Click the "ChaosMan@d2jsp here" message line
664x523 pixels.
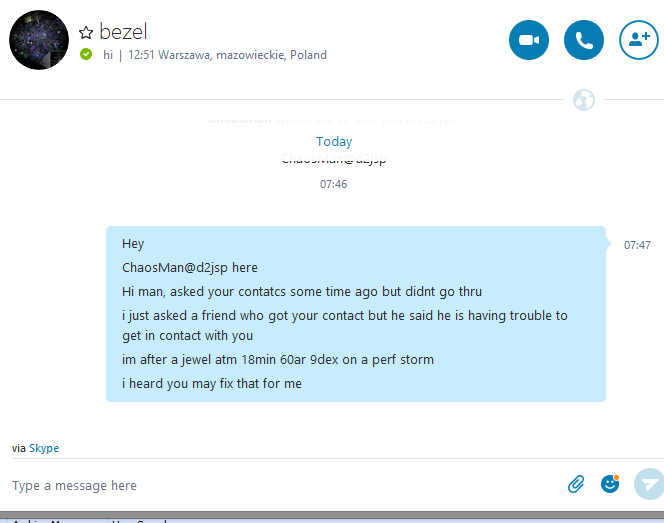[x=190, y=268]
